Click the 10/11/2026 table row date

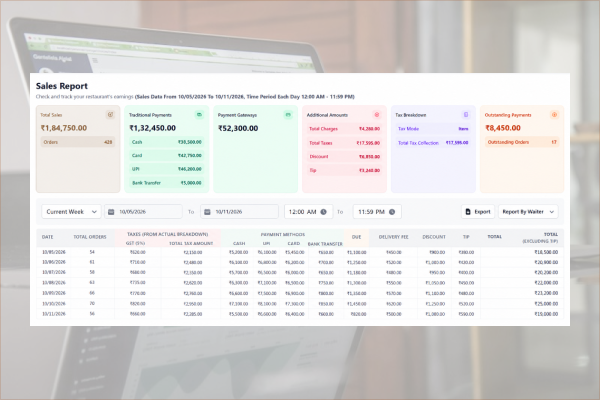[x=54, y=314]
